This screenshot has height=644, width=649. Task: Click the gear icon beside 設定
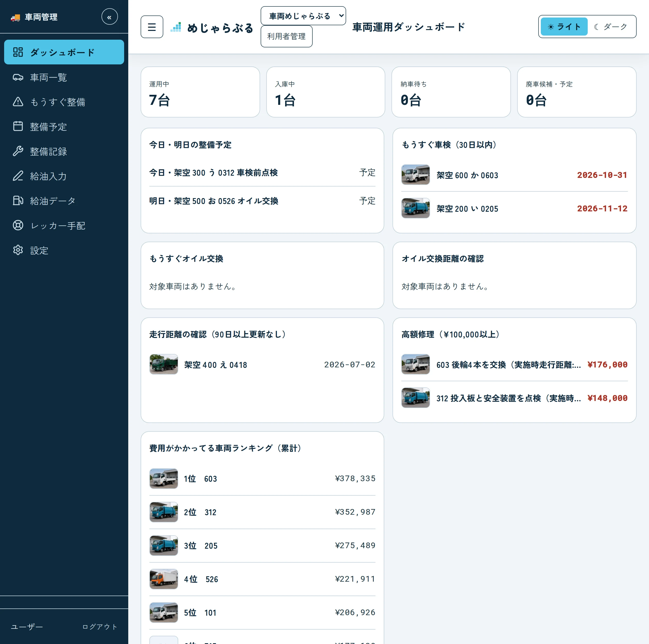coord(18,250)
